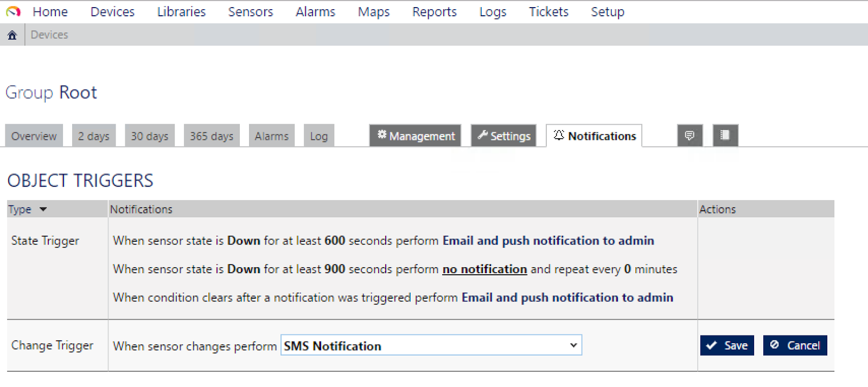The width and height of the screenshot is (868, 387).
Task: Click the home breadcrumb icon
Action: pyautogui.click(x=12, y=35)
